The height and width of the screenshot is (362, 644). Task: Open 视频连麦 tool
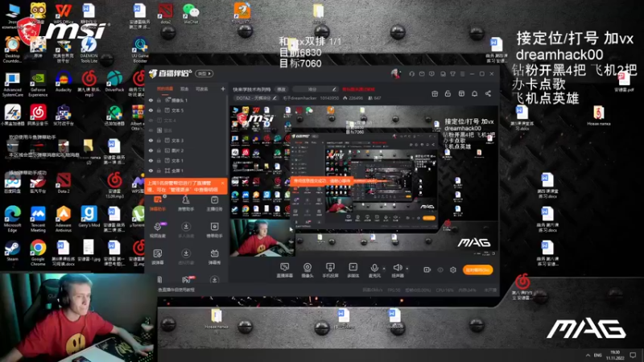[158, 230]
